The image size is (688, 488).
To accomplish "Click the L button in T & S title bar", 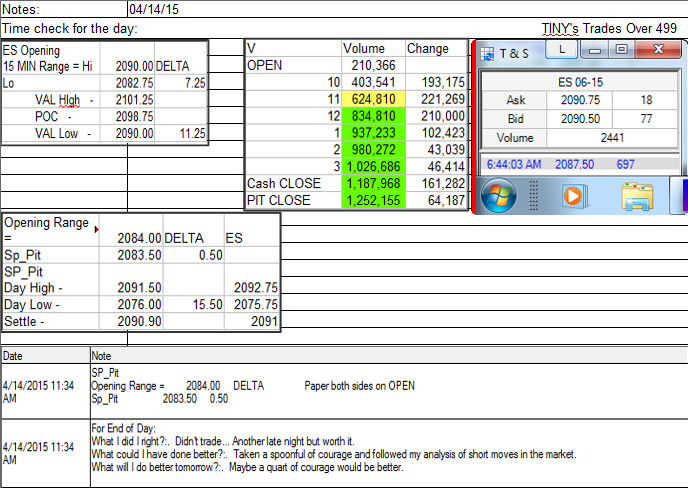I will [x=562, y=49].
